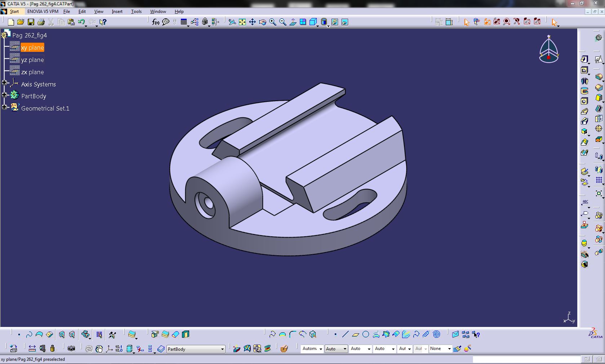Open the Insert menu
The width and height of the screenshot is (605, 364).
pyautogui.click(x=117, y=12)
